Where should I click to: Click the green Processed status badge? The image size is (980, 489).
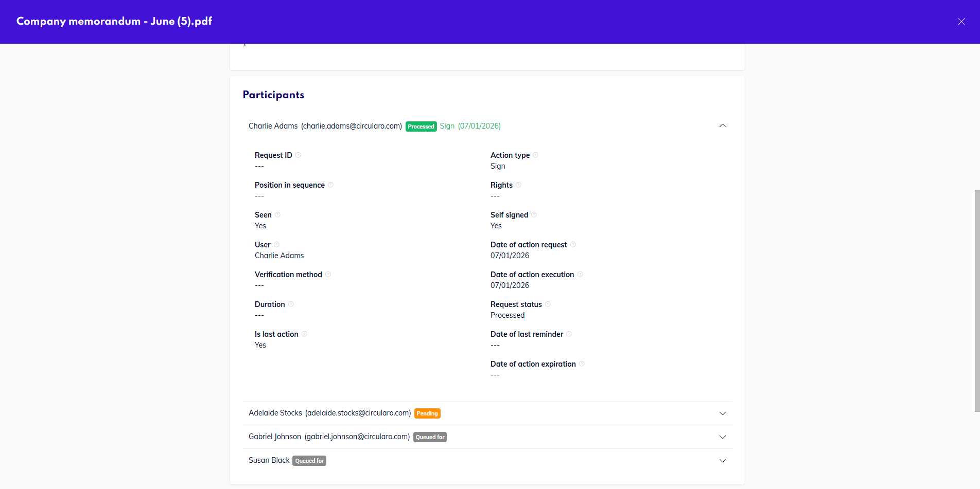421,126
